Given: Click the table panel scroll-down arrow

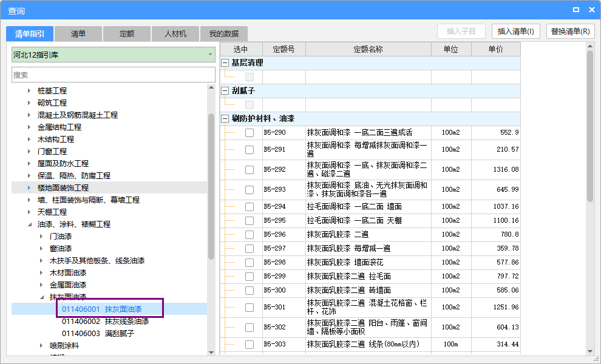Looking at the screenshot, I should click(590, 351).
